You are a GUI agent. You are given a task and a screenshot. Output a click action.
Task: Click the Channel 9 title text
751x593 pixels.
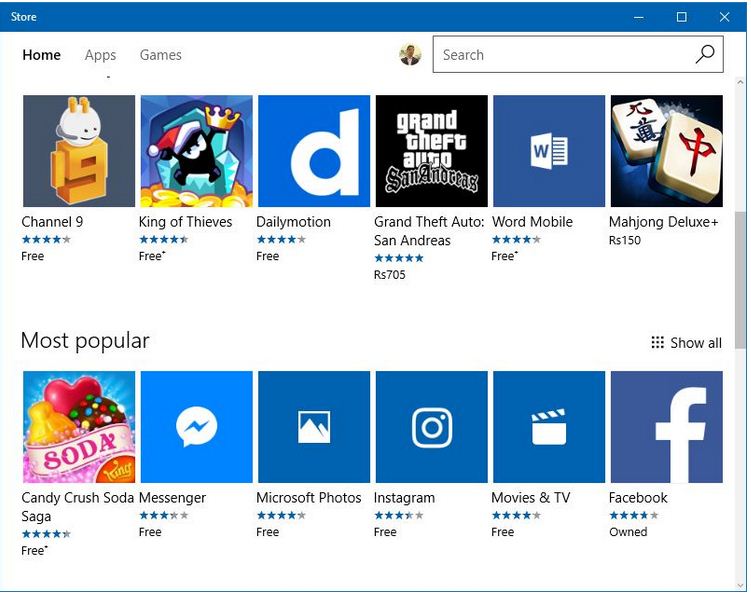[x=52, y=222]
